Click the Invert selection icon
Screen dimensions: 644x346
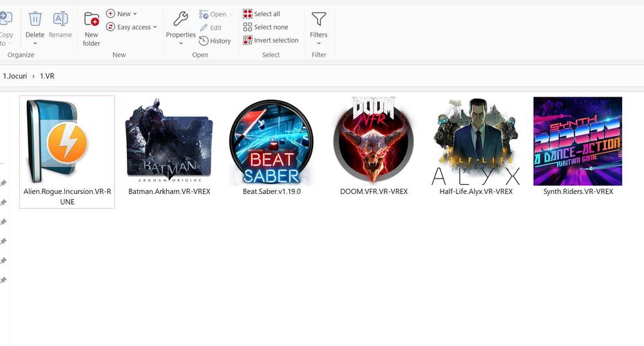pos(248,41)
